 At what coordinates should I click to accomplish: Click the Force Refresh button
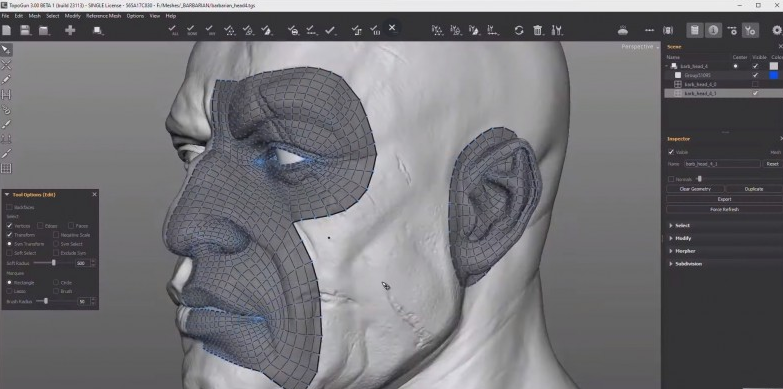pos(725,209)
